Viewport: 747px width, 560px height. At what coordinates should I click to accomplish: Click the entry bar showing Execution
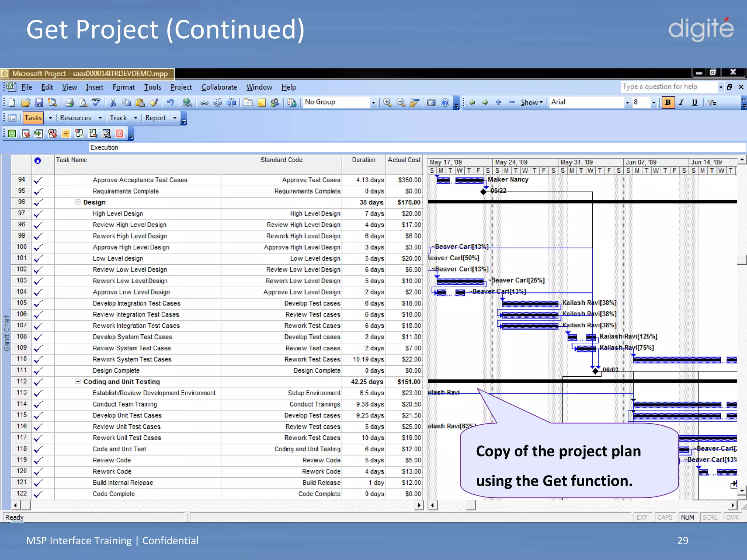click(417, 148)
